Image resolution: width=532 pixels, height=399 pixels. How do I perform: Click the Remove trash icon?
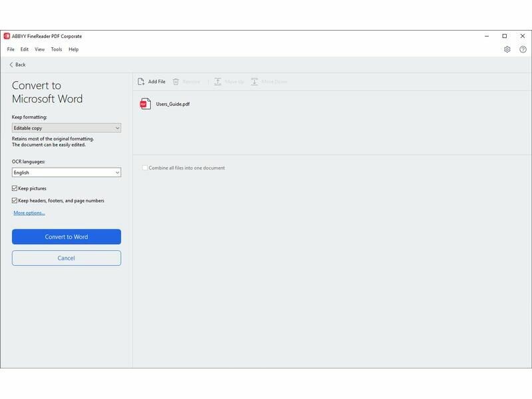click(x=176, y=82)
